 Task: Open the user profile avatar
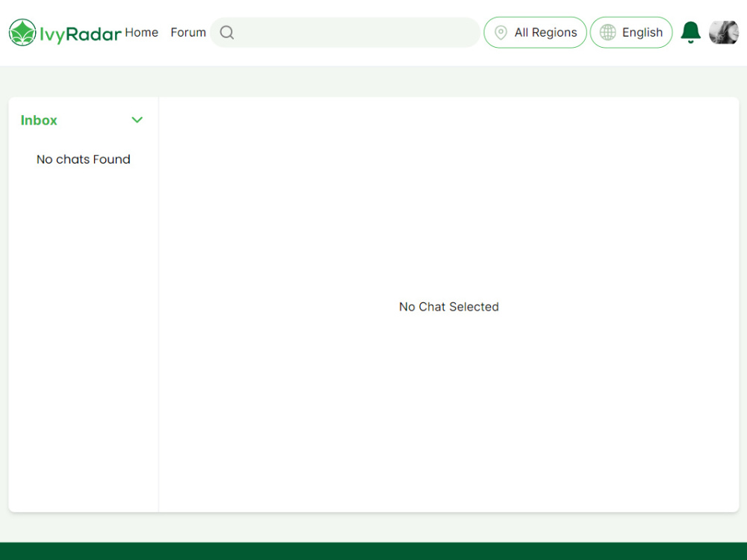[724, 32]
